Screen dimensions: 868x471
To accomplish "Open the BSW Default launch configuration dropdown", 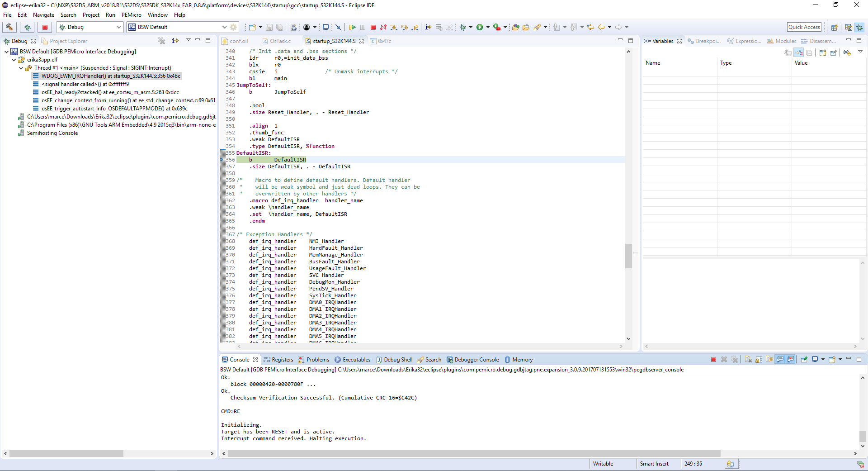I will [x=224, y=27].
